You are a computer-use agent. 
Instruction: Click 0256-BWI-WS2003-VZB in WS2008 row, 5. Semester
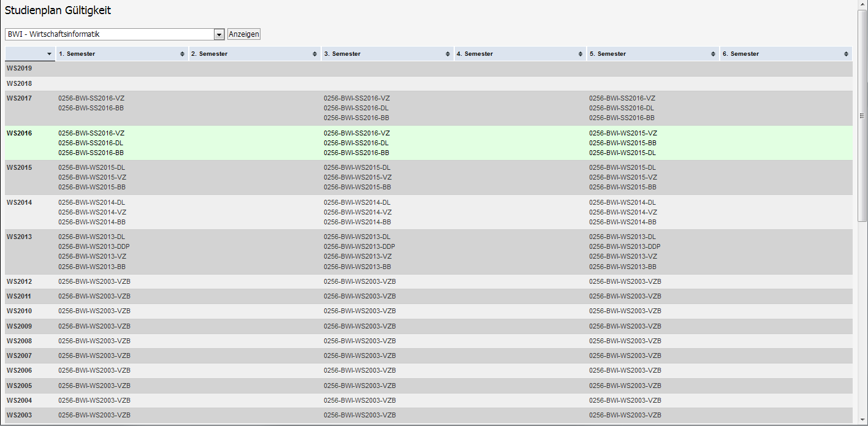625,341
